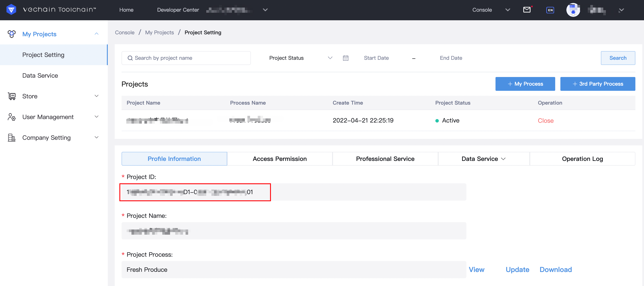This screenshot has width=644, height=286.
Task: Click the Store shopping cart icon
Action: (11, 96)
